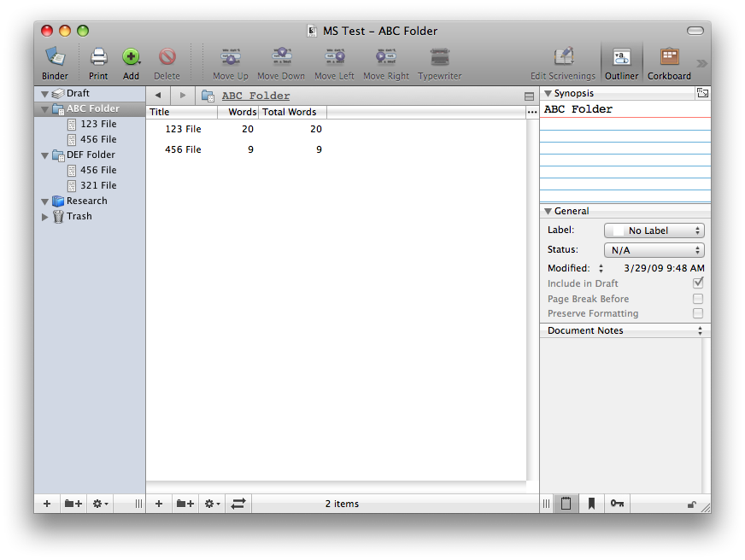Image resolution: width=745 pixels, height=560 pixels.
Task: Collapse the Draft folder in binder
Action: point(45,94)
